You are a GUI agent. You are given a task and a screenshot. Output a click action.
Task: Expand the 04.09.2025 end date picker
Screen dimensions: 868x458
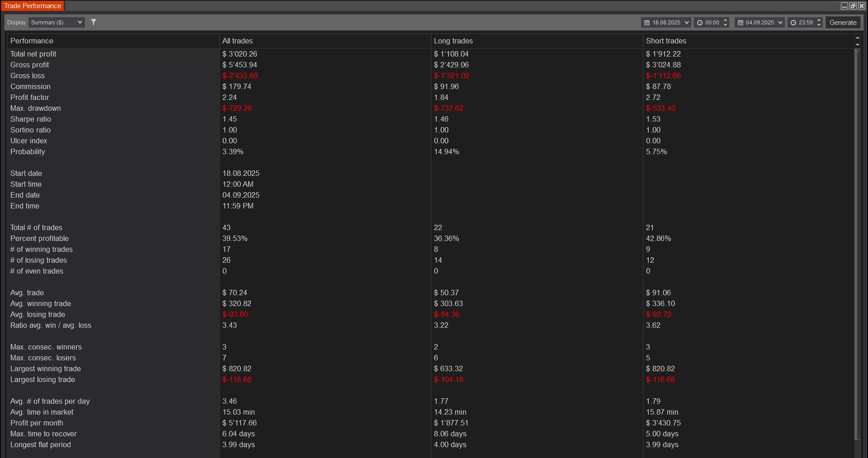click(x=780, y=23)
